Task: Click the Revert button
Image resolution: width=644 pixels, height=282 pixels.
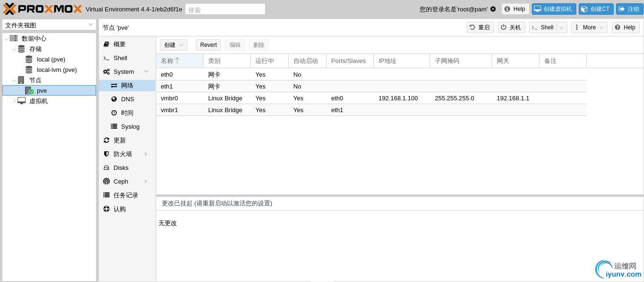Action: 208,45
